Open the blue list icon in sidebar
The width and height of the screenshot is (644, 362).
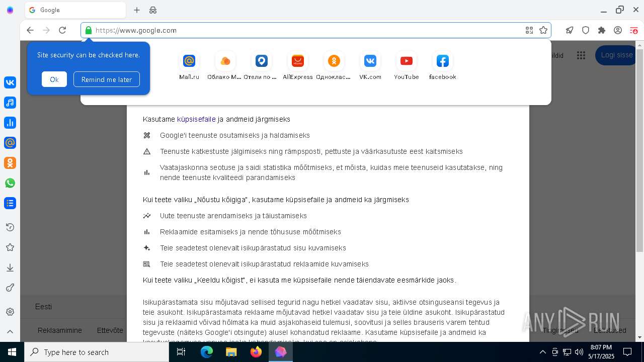coord(10,203)
